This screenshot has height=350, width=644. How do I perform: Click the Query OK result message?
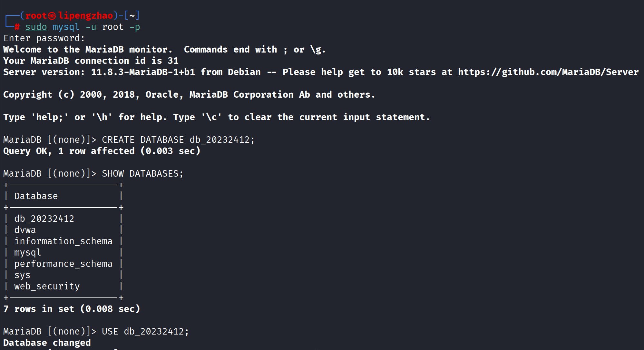point(102,151)
